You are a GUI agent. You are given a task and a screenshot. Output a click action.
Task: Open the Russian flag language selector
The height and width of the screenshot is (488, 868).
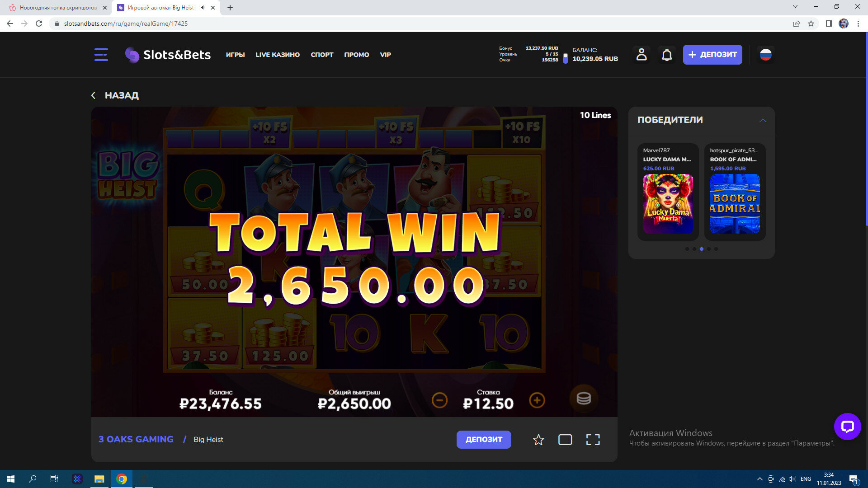(x=765, y=55)
